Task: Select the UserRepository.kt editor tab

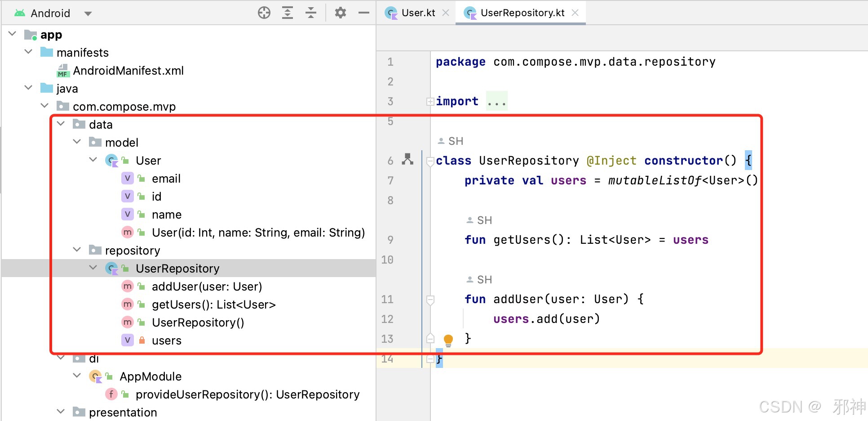Action: coord(521,13)
